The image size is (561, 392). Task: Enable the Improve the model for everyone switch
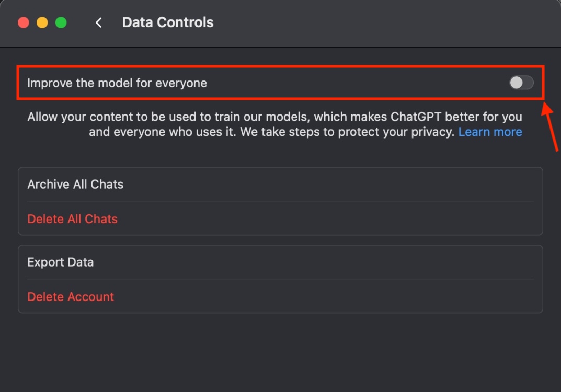tap(521, 82)
